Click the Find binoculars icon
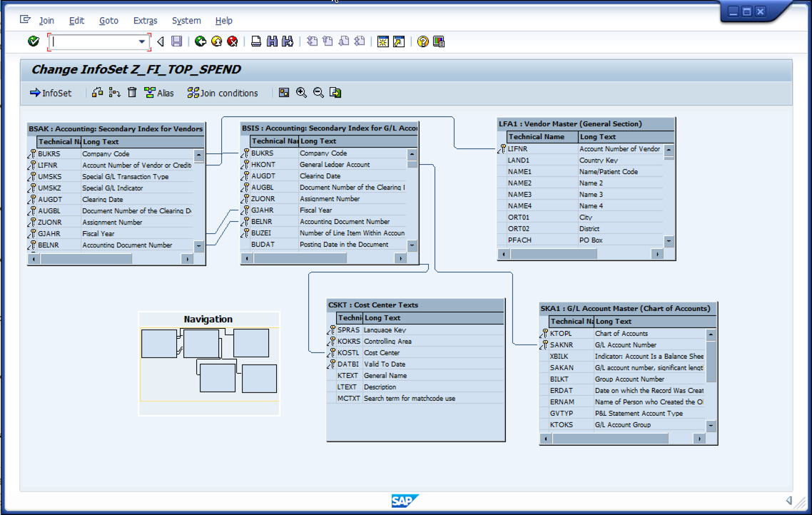812x515 pixels. (x=272, y=41)
